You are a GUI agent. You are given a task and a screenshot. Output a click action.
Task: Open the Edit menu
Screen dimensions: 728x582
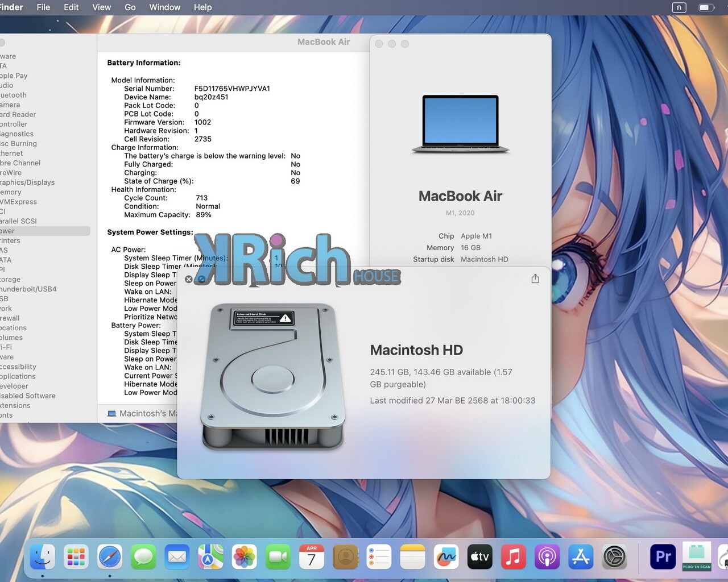click(x=71, y=7)
